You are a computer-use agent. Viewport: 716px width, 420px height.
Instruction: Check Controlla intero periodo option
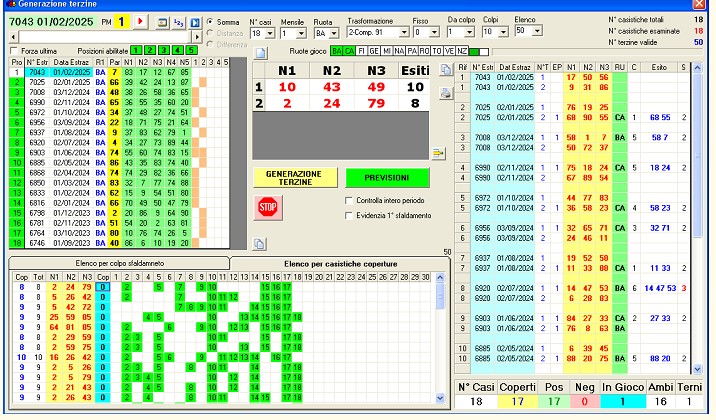point(347,201)
